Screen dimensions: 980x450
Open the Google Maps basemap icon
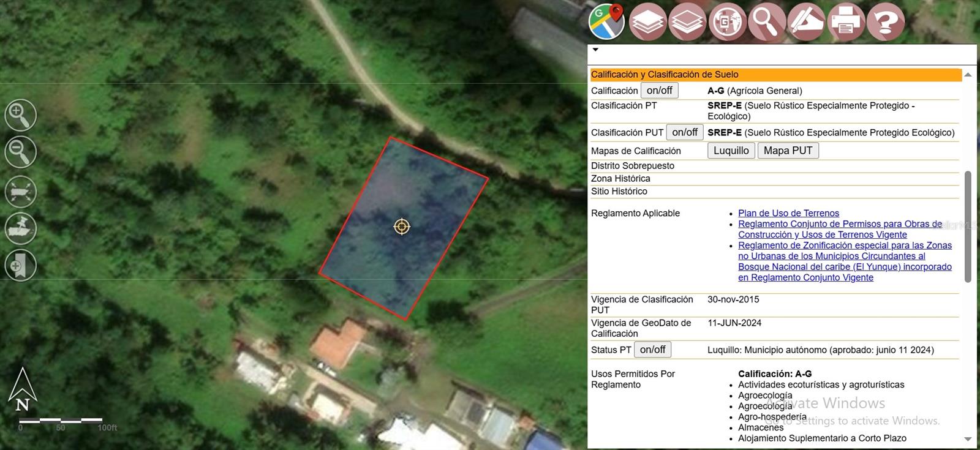point(606,21)
